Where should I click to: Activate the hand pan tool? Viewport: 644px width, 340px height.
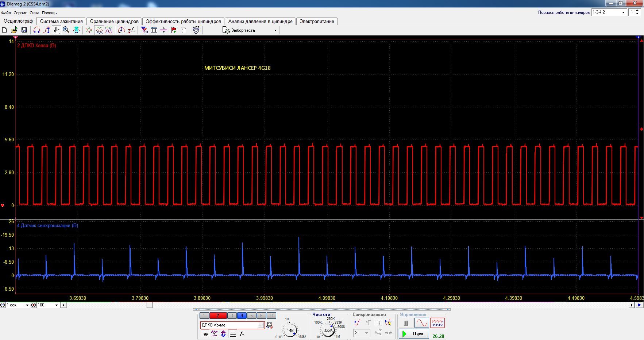(57, 30)
